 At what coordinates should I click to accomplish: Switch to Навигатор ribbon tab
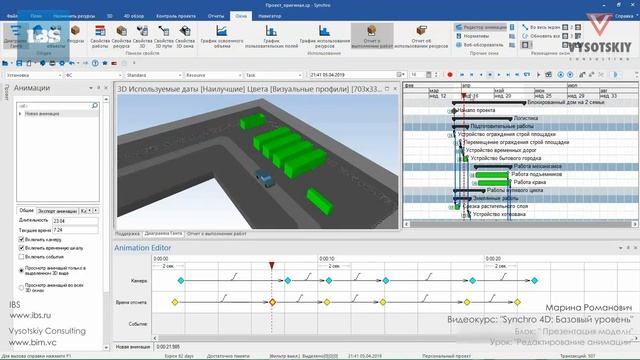[x=270, y=16]
